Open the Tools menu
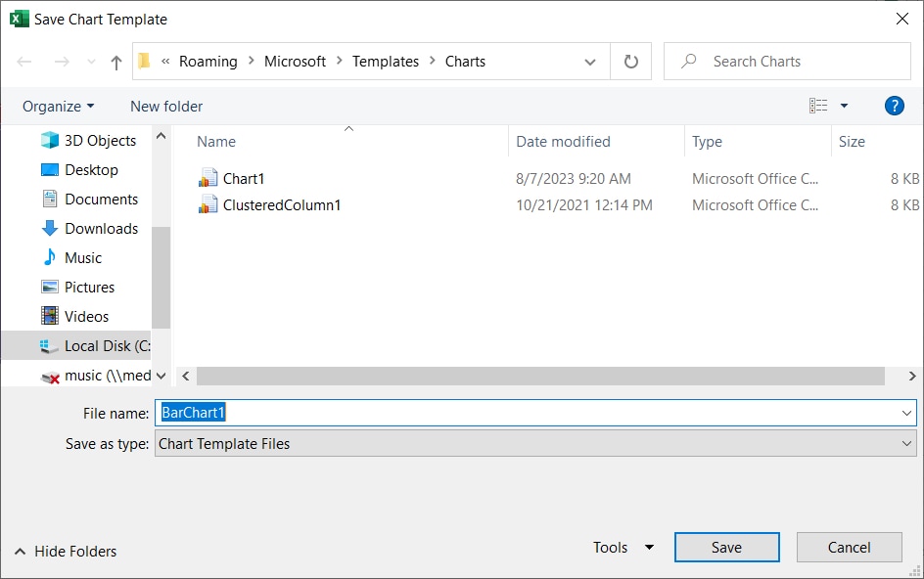 pyautogui.click(x=623, y=548)
